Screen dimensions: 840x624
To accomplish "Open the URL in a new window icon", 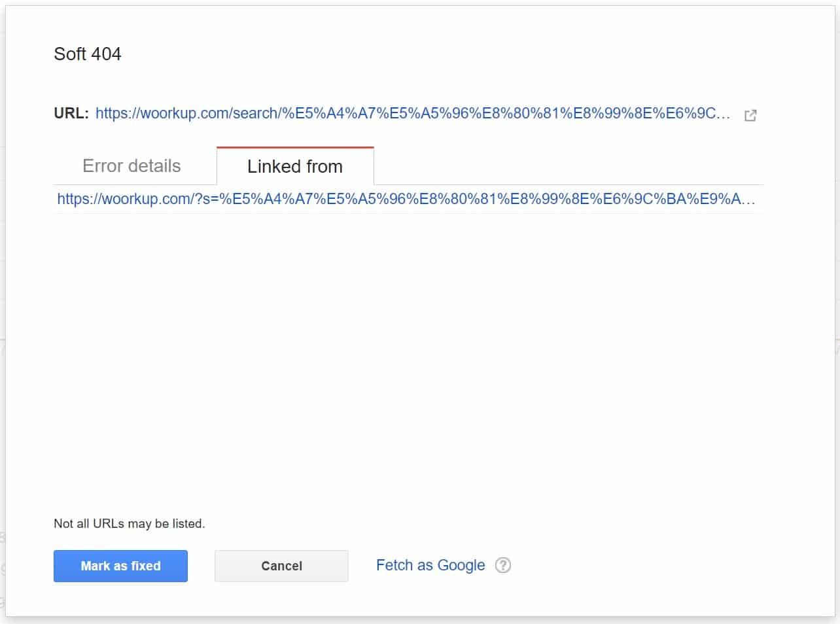I will point(750,116).
